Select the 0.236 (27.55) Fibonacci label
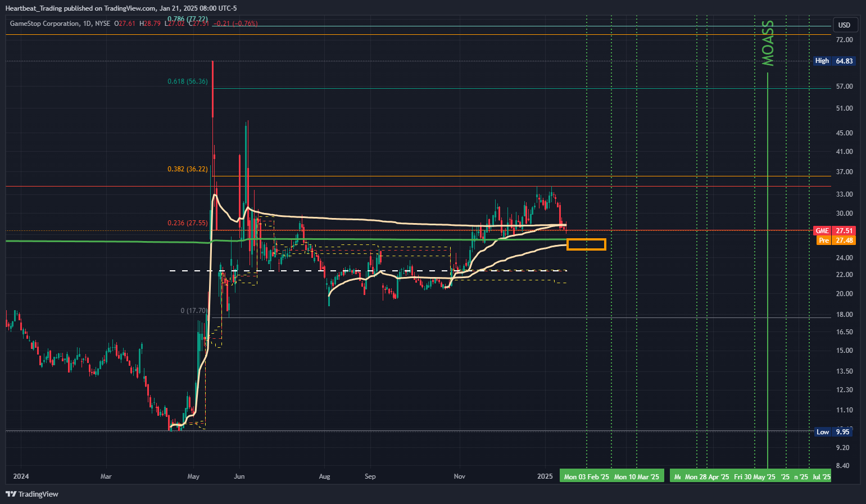Screen dimensions: 866x504 tap(188, 223)
